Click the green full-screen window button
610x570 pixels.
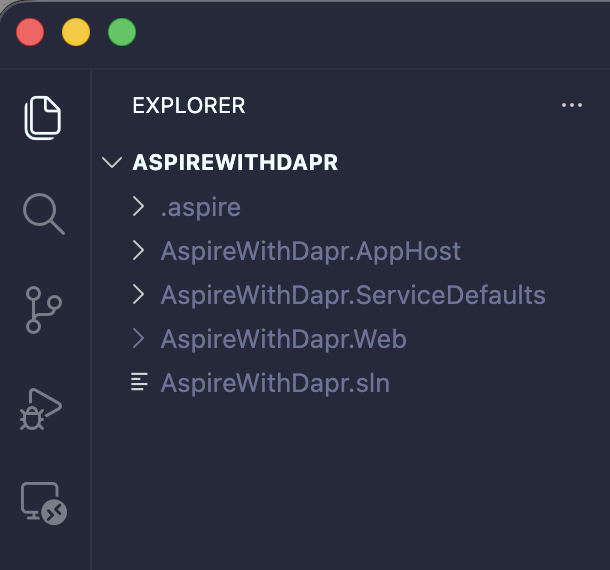pyautogui.click(x=122, y=33)
